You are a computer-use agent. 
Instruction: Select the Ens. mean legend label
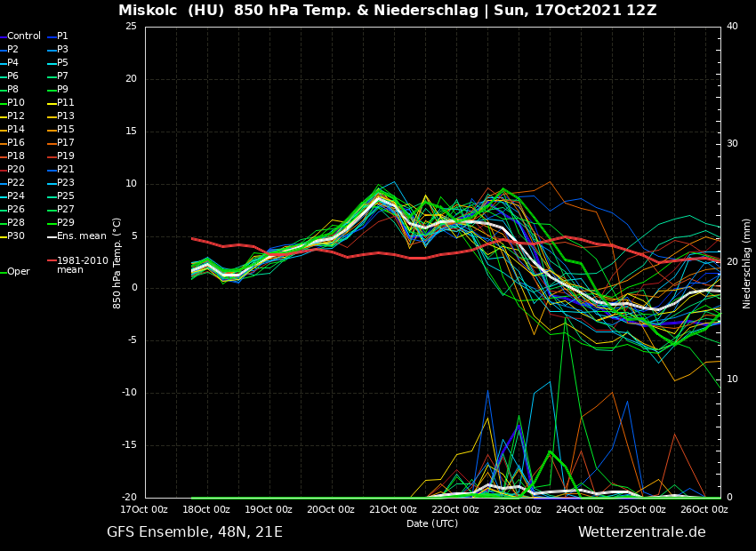(81, 236)
